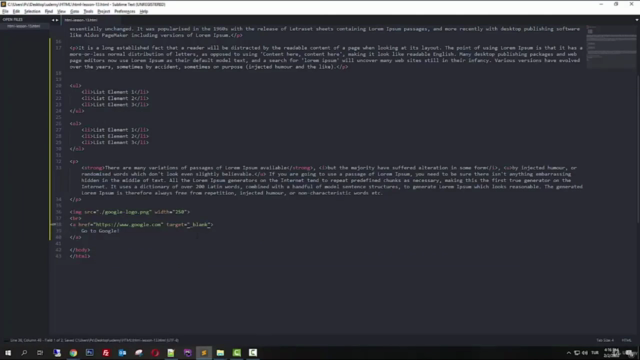Image resolution: width=640 pixels, height=360 pixels.
Task: Open the View menu
Action: click(61, 11)
